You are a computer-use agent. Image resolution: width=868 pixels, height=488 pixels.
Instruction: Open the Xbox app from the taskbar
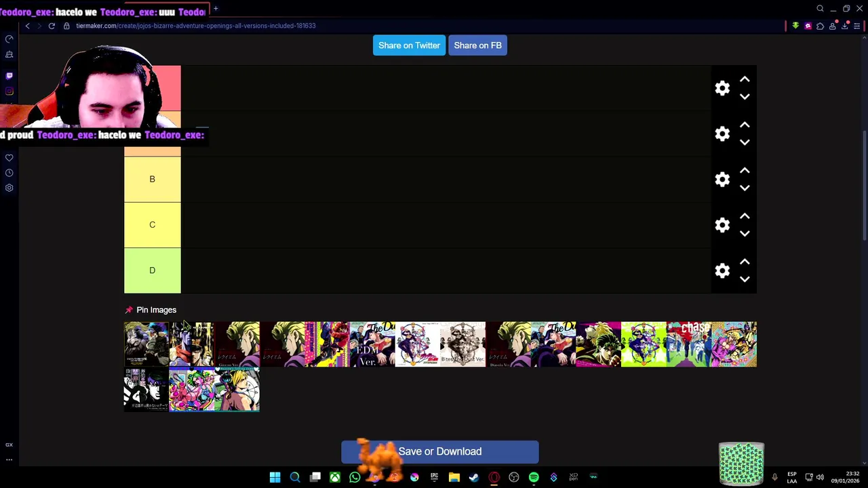tap(335, 477)
